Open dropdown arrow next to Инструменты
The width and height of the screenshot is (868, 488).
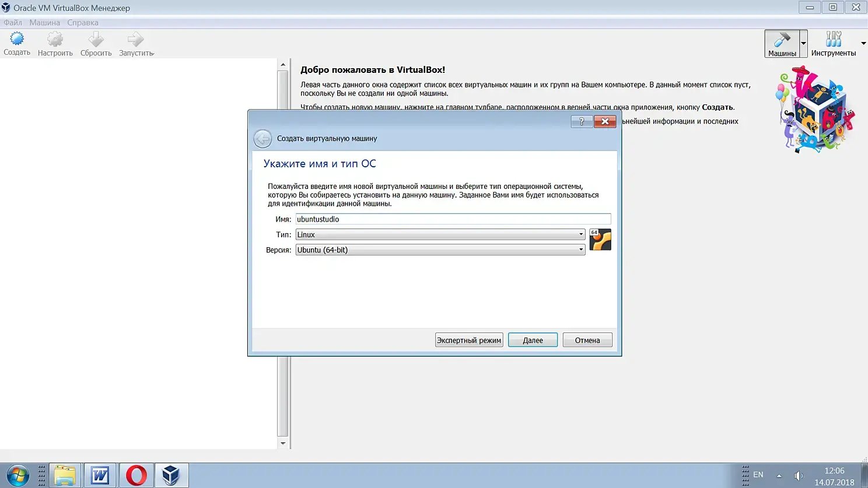(863, 44)
